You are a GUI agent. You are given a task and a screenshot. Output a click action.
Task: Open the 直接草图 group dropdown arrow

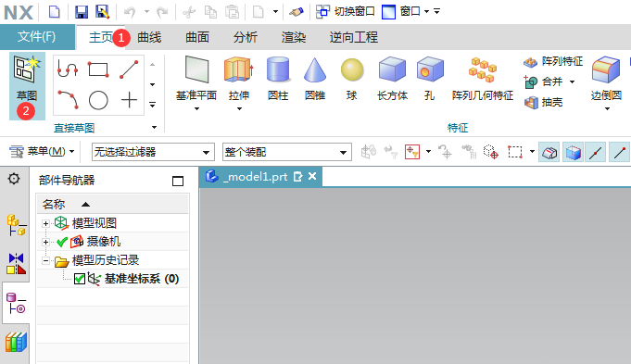[154, 128]
